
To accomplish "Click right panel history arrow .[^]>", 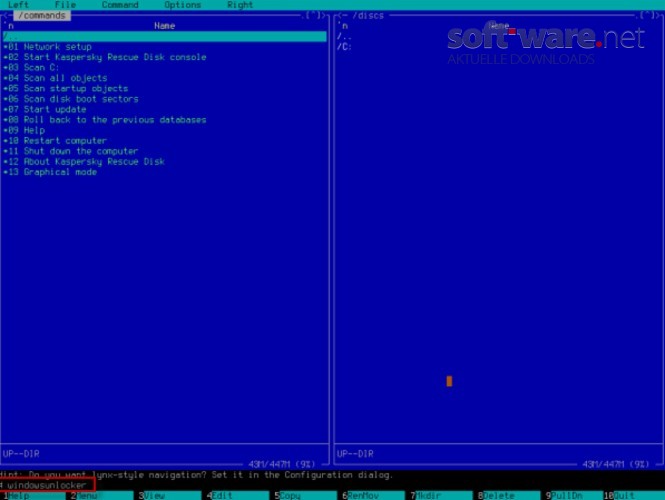I will pyautogui.click(x=648, y=15).
